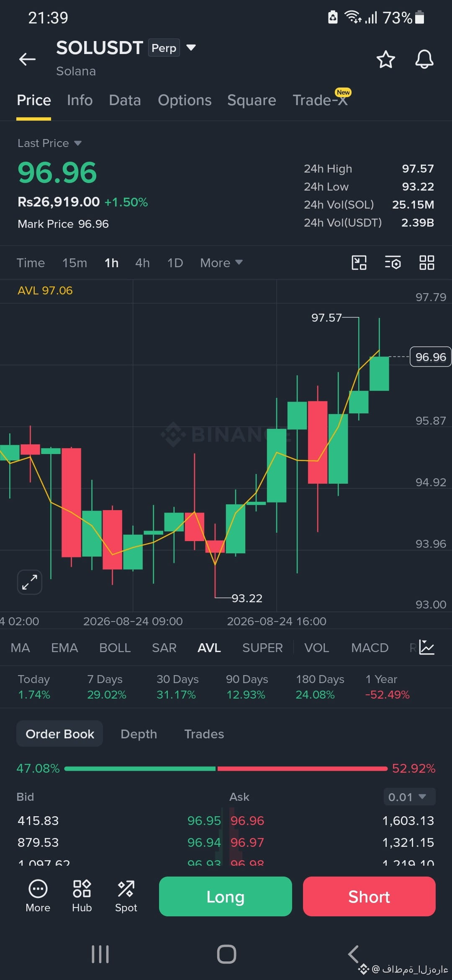452x980 pixels.
Task: Switch to the Data tab
Action: pos(125,101)
